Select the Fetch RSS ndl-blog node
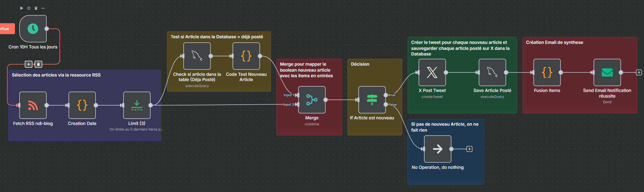This screenshot has height=192, width=644. pos(33,105)
